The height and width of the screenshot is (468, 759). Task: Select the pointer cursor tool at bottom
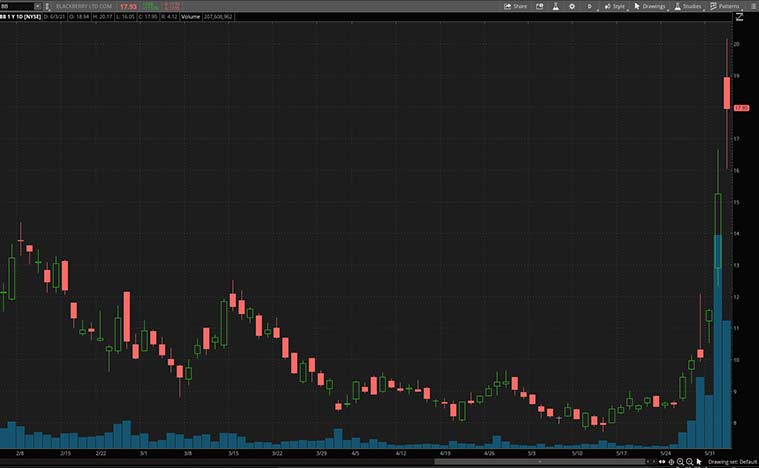(x=700, y=461)
